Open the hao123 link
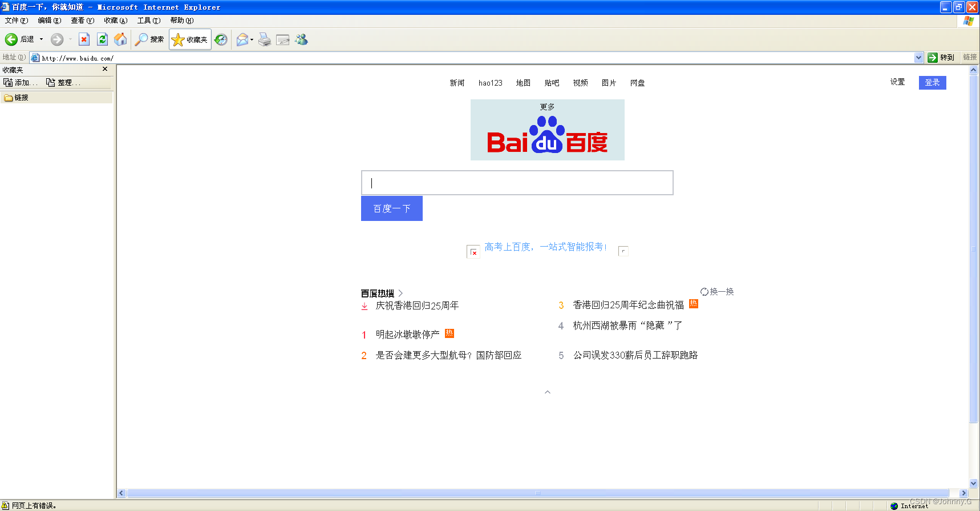 (x=491, y=83)
